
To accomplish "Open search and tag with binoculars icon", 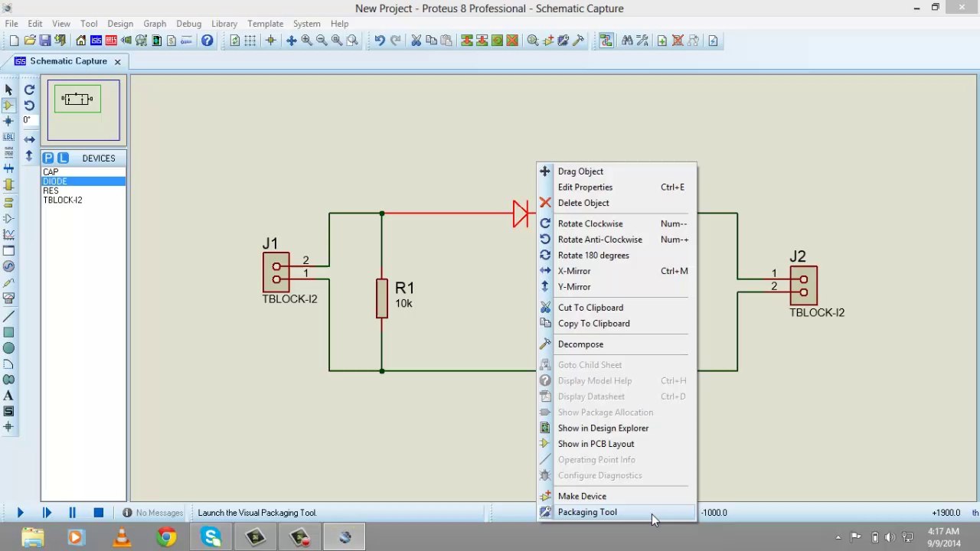I will coord(627,41).
